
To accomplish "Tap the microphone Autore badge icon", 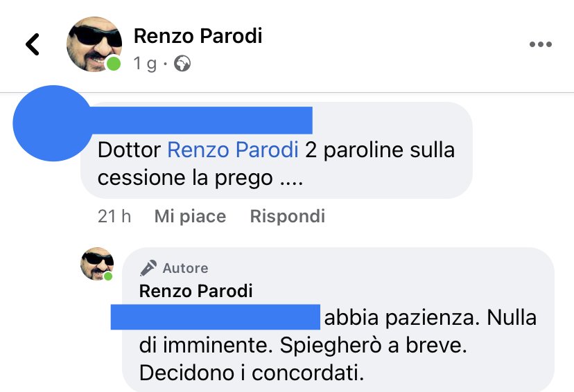I will click(x=148, y=267).
